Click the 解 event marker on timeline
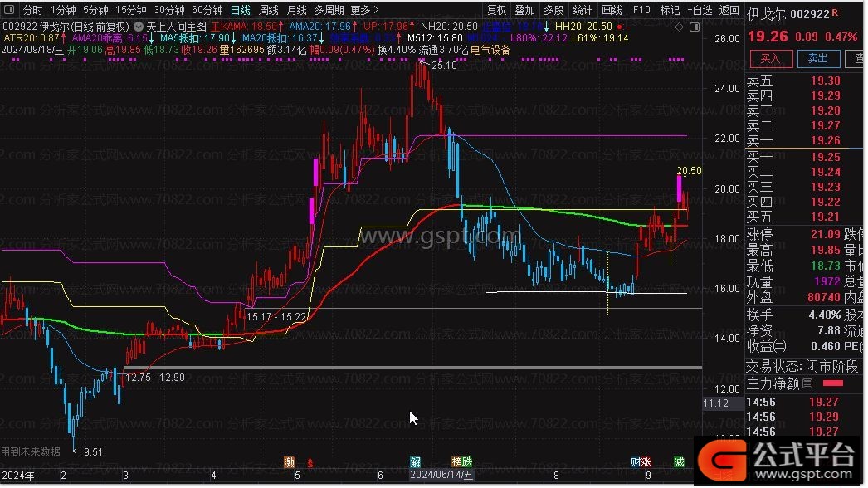 415,462
